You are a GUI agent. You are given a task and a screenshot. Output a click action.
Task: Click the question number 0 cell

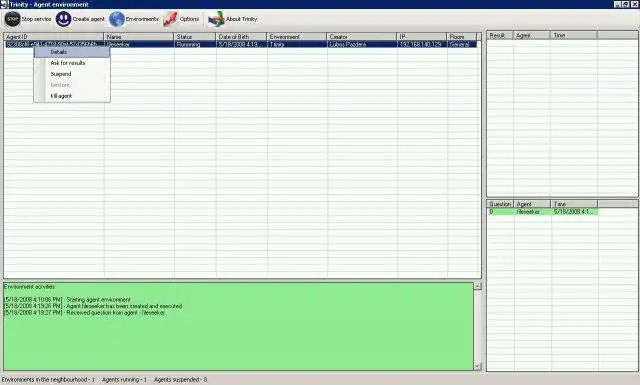tap(500, 211)
